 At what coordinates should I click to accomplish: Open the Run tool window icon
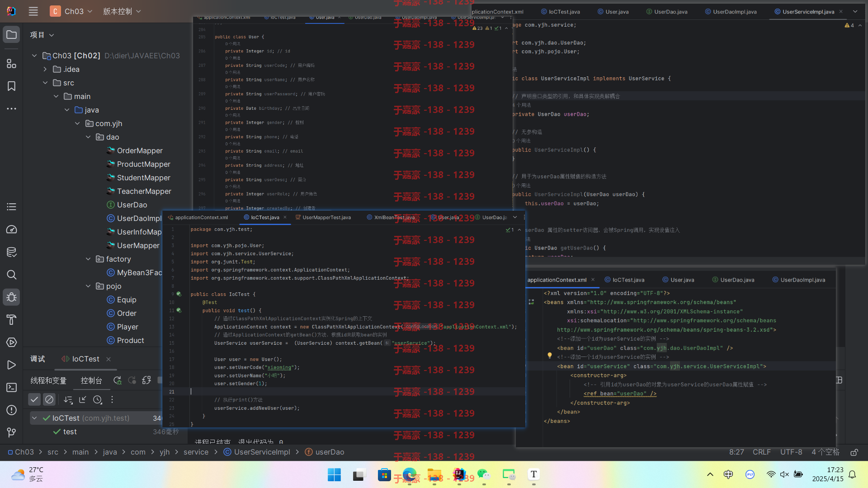coord(11,365)
